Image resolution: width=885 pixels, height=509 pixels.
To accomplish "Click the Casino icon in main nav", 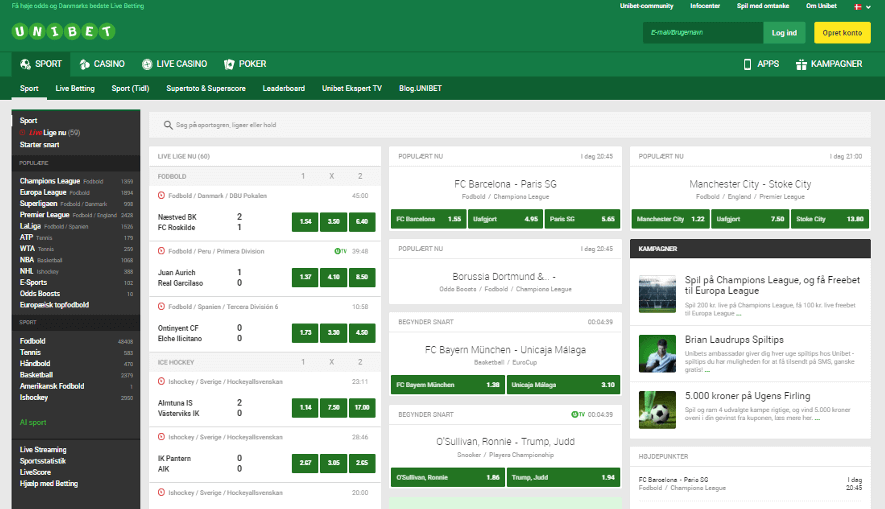I will pos(85,64).
